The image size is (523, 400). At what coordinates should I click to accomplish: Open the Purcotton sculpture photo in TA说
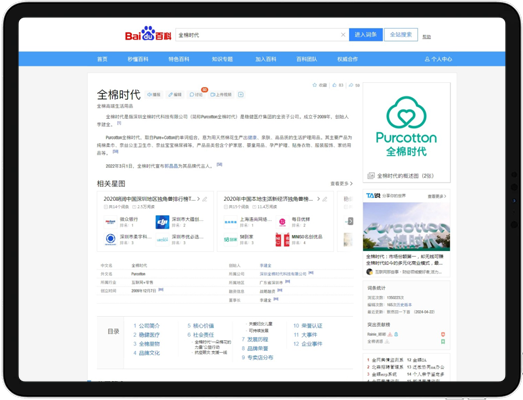click(x=406, y=227)
